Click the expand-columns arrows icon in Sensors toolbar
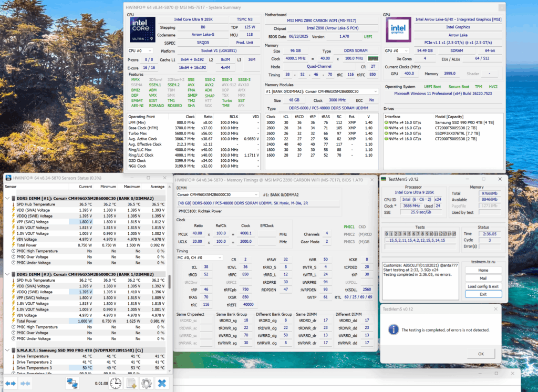This screenshot has width=538, height=392. [x=11, y=384]
